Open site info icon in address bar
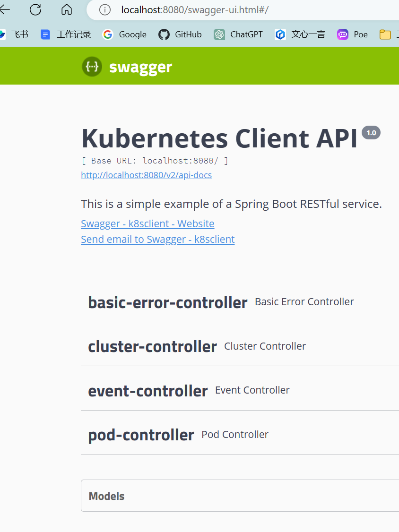 click(105, 10)
